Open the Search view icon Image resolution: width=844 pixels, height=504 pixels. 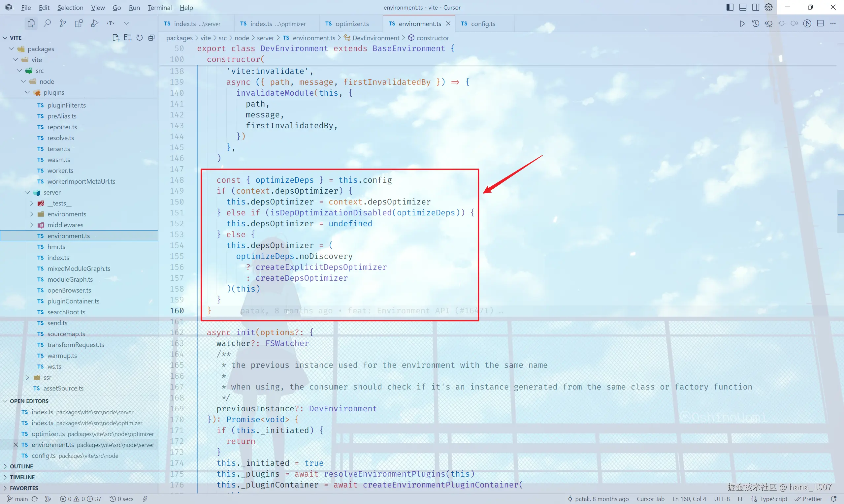[x=47, y=23]
